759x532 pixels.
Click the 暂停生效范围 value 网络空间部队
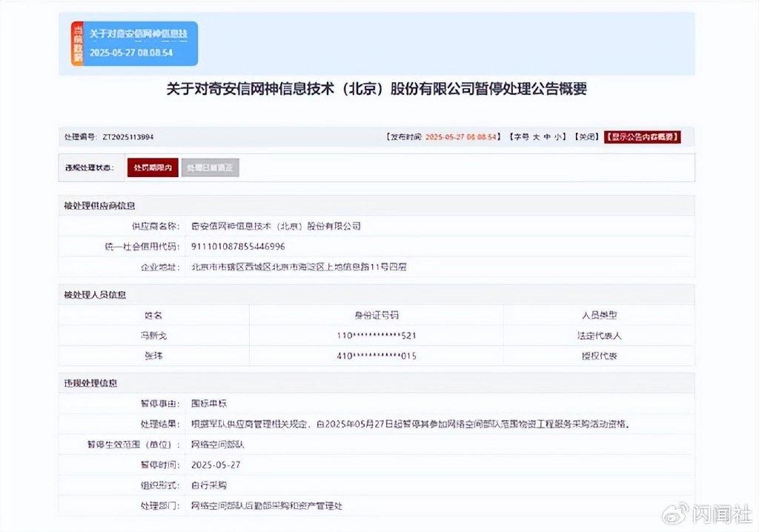coord(218,445)
